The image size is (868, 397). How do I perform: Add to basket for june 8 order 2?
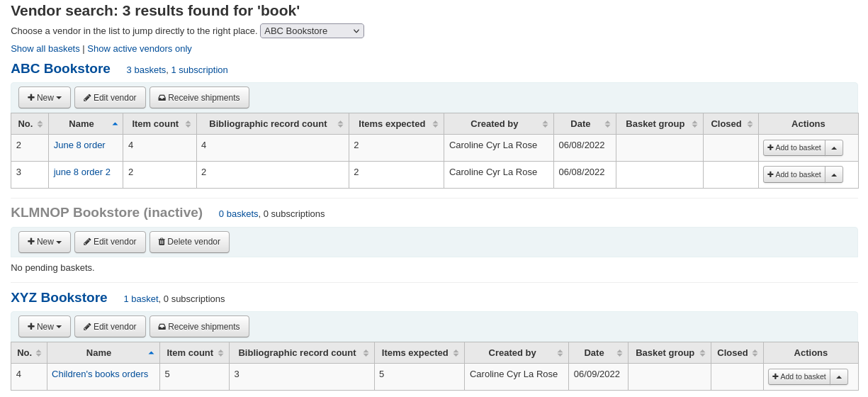tap(794, 174)
